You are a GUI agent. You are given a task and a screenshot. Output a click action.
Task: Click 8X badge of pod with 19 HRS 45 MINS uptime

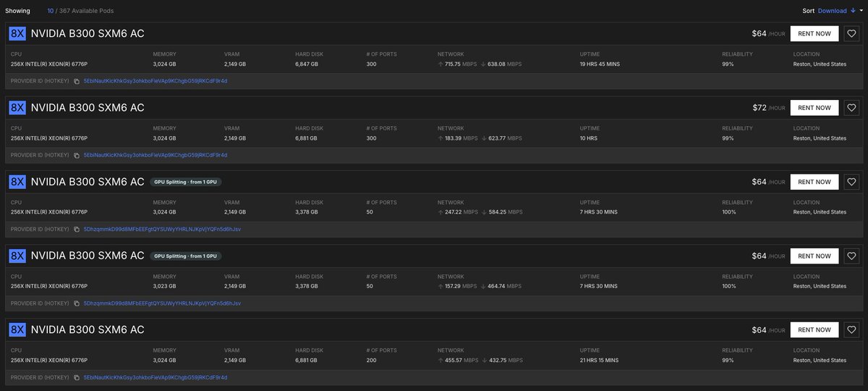coord(17,34)
